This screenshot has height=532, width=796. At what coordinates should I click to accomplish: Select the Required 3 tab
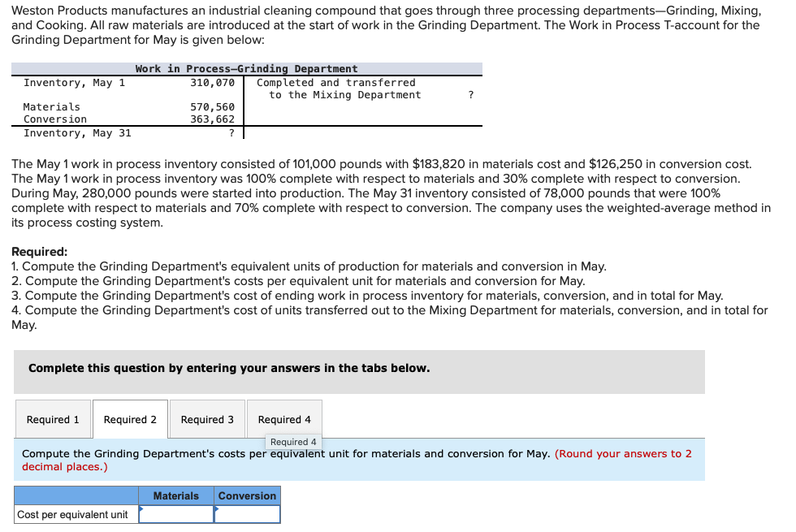pos(208,419)
